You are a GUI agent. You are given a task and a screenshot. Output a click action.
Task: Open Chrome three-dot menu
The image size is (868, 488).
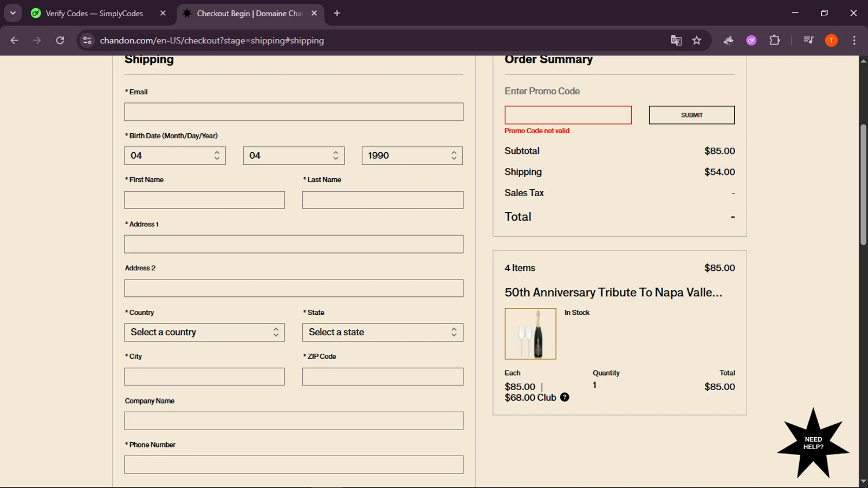[x=854, y=41]
